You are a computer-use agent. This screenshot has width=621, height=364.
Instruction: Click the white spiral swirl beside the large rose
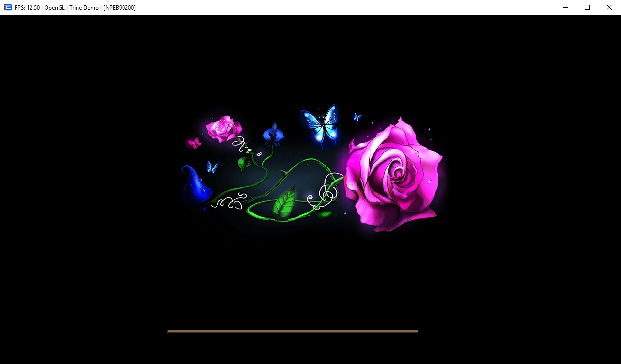click(x=330, y=191)
